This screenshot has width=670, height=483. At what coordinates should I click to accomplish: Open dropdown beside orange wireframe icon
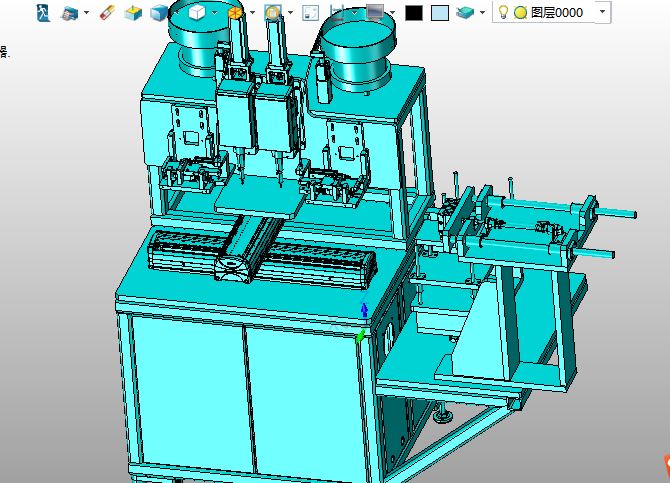(252, 12)
